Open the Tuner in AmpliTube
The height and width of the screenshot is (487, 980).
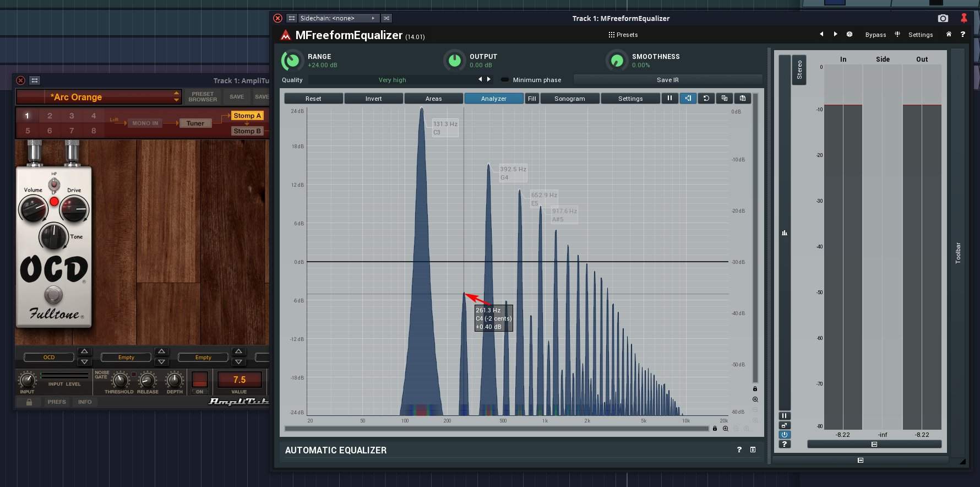(x=195, y=123)
